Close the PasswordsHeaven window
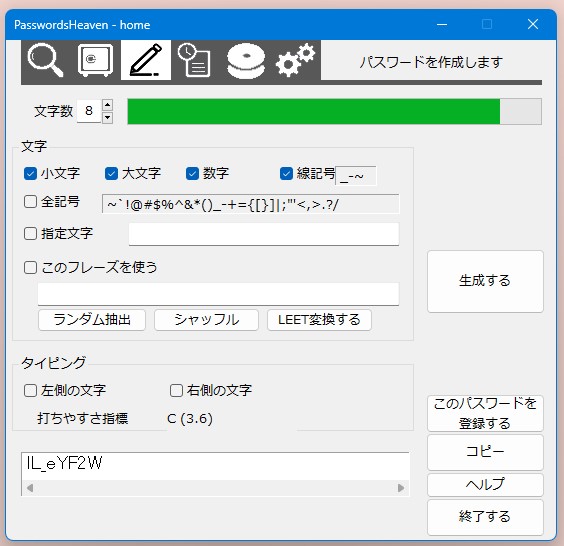564x546 pixels. click(x=533, y=25)
